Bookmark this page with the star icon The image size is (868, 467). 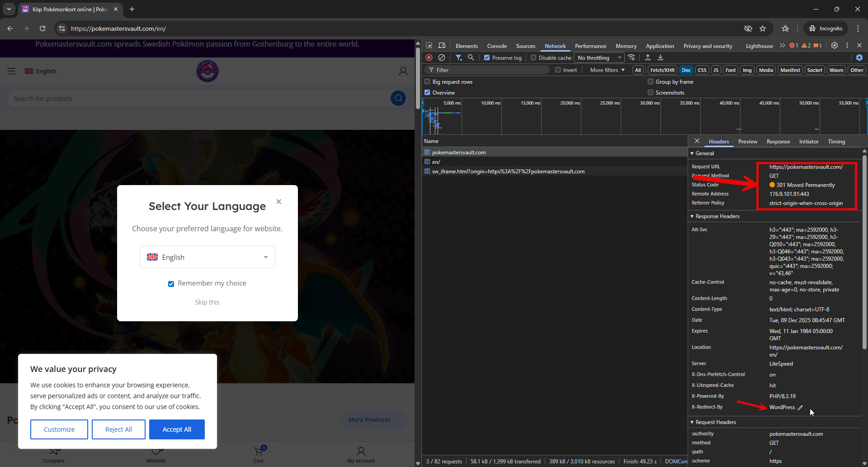[x=763, y=29]
